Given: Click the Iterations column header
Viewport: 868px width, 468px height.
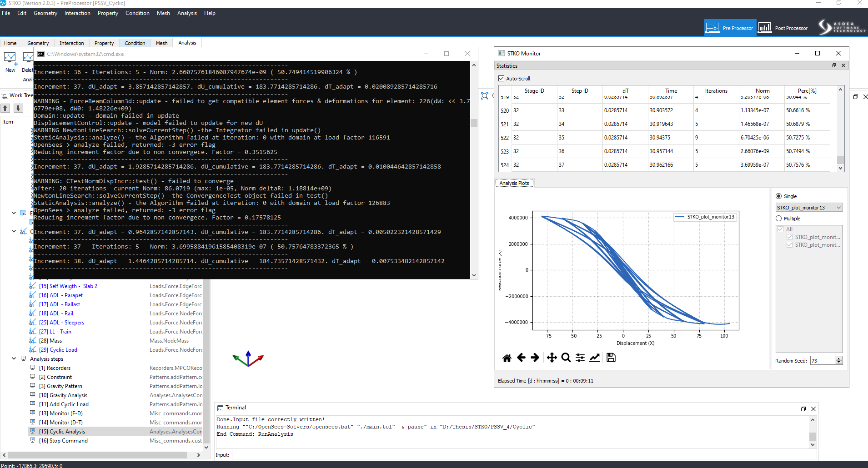Looking at the screenshot, I should tap(716, 91).
